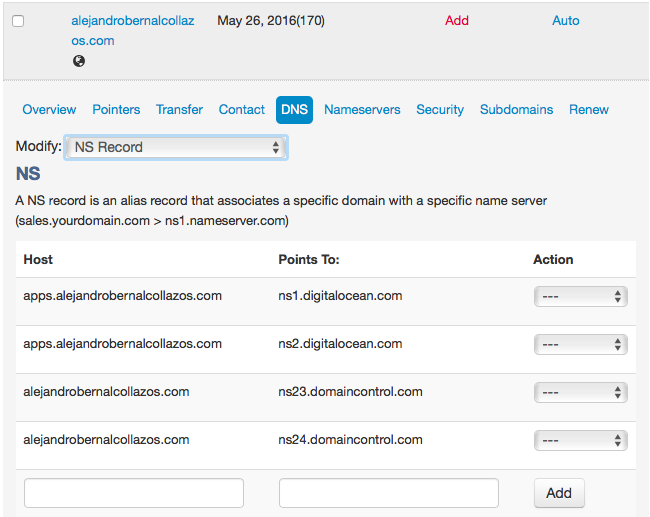Open the Modify NS Record dropdown
650x517 pixels.
click(176, 147)
